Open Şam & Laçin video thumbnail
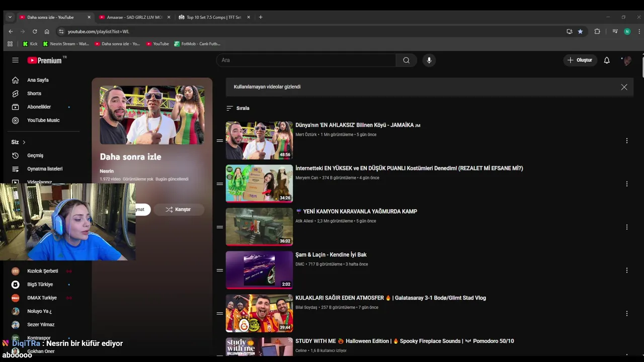644x362 pixels. (x=259, y=270)
